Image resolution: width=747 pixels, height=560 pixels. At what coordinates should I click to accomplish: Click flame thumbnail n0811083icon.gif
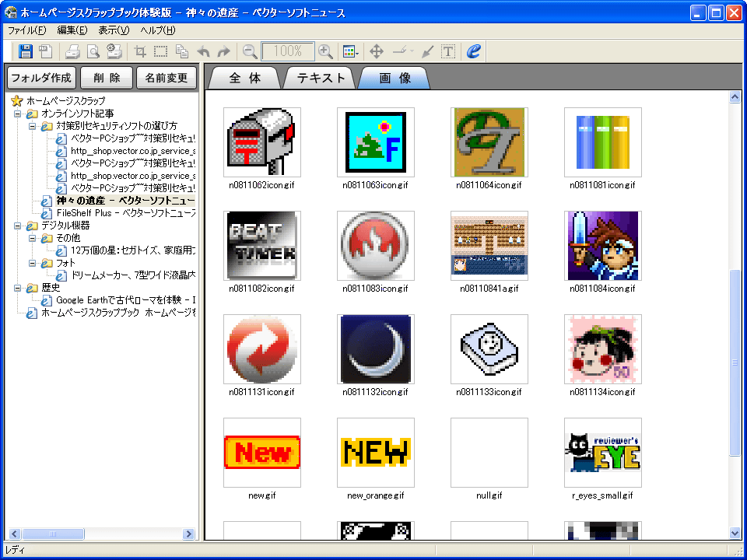375,246
